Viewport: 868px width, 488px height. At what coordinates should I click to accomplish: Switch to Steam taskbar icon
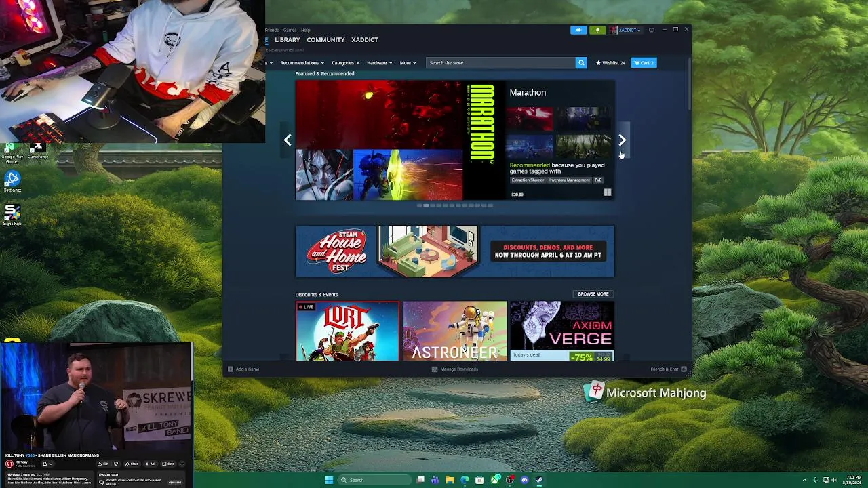[x=539, y=480]
